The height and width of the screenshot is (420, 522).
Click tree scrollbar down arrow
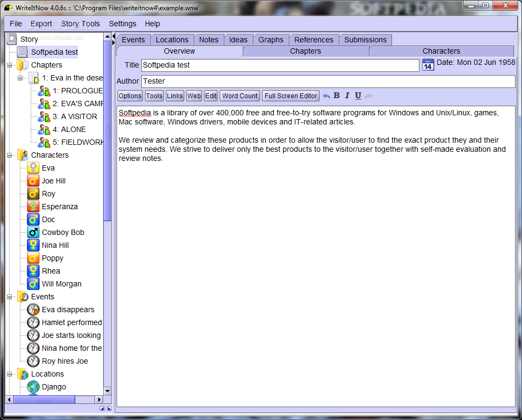pos(107,391)
